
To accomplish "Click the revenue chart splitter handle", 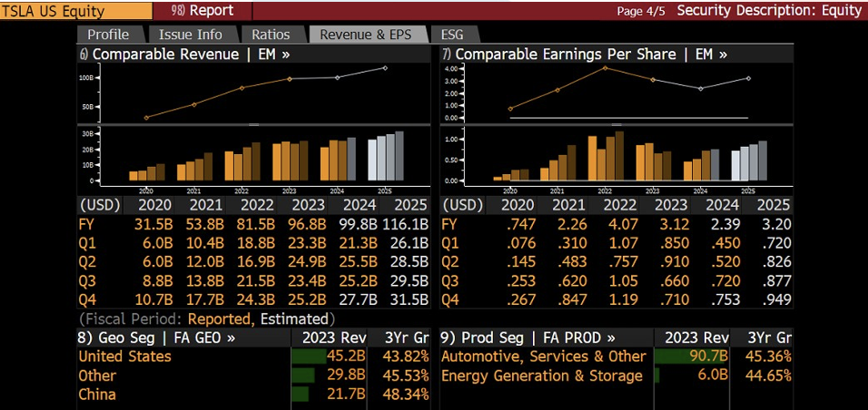I will coord(253,125).
